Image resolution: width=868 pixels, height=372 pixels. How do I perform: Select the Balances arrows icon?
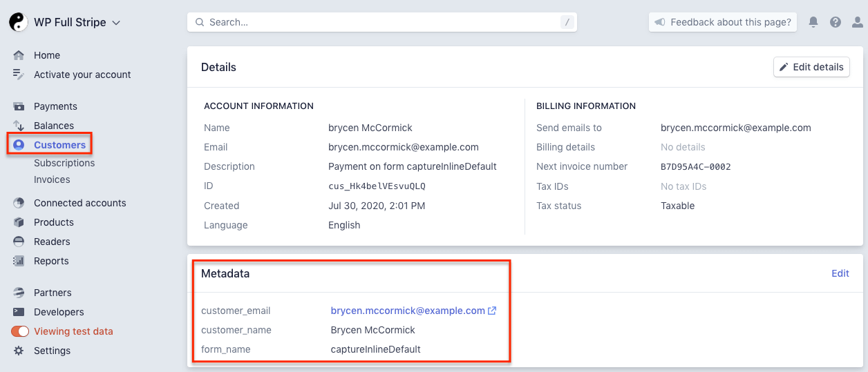[19, 126]
